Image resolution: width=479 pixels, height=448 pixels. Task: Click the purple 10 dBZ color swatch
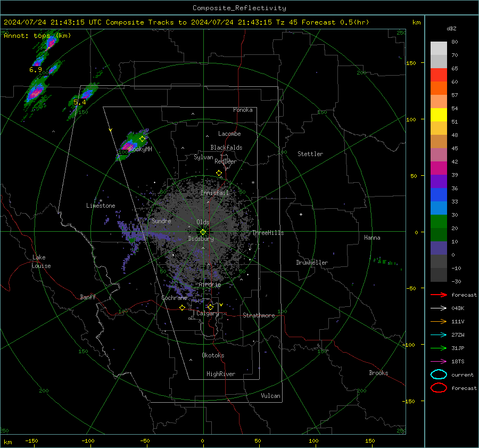tap(439, 248)
